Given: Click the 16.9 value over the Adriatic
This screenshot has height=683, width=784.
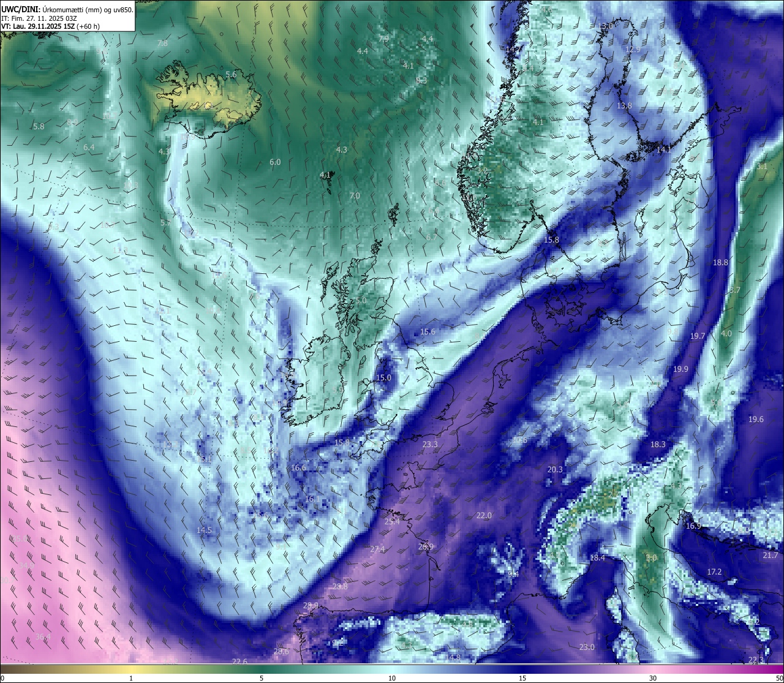Looking at the screenshot, I should click(693, 526).
